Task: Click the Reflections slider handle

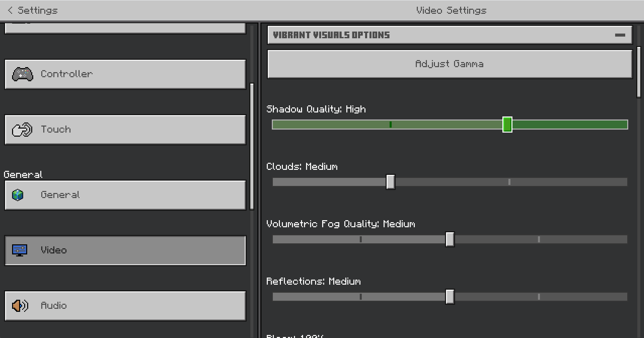Action: (450, 297)
